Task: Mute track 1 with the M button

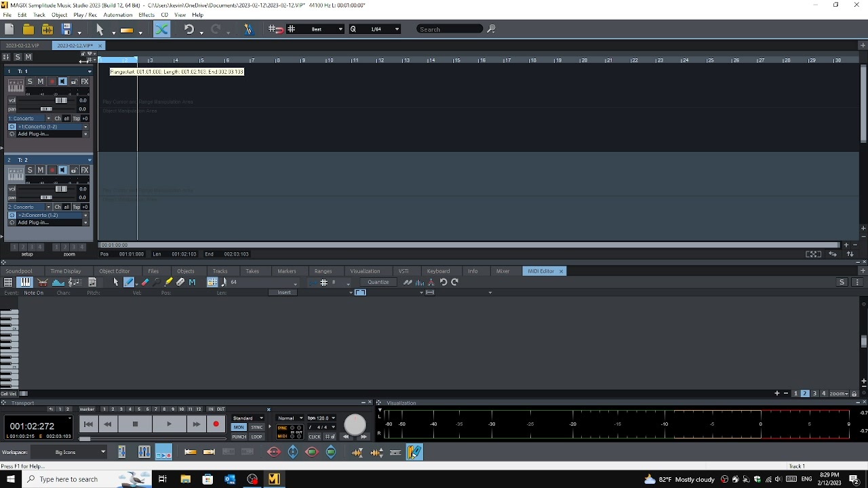Action: [40, 81]
